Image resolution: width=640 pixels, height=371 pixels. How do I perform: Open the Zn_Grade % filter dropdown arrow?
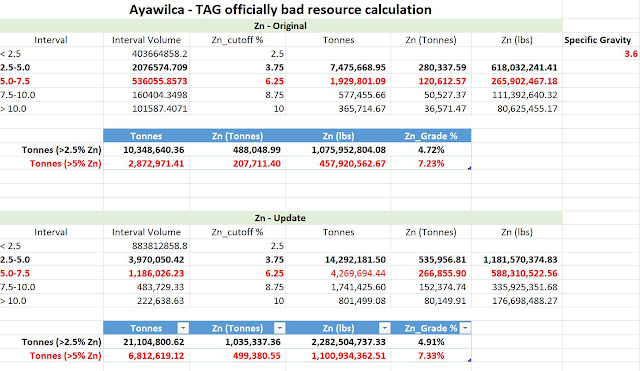465,328
